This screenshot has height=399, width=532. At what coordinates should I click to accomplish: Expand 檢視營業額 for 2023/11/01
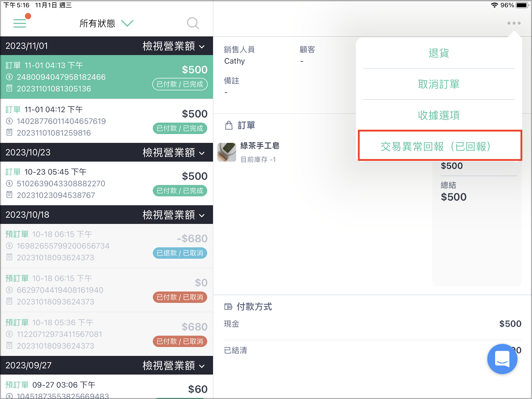(174, 46)
